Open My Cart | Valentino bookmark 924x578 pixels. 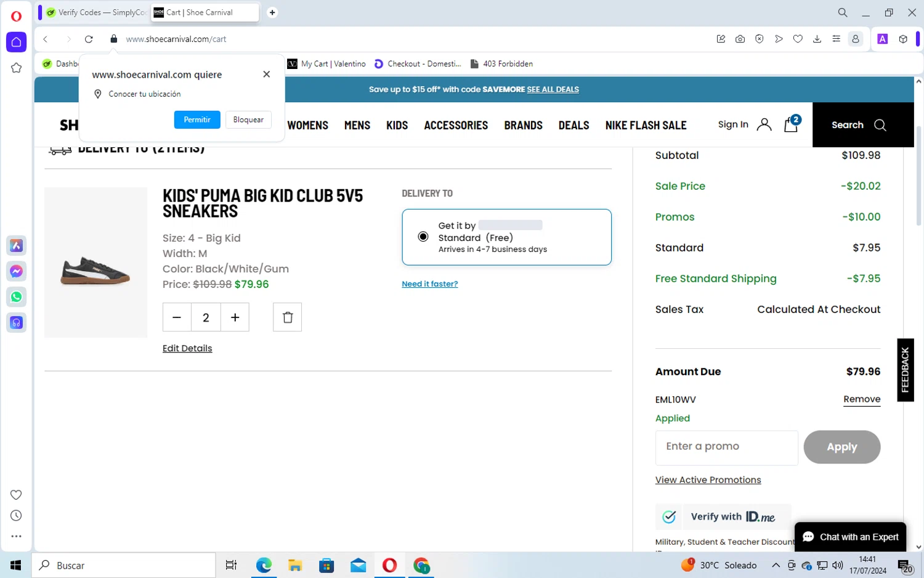click(x=326, y=63)
